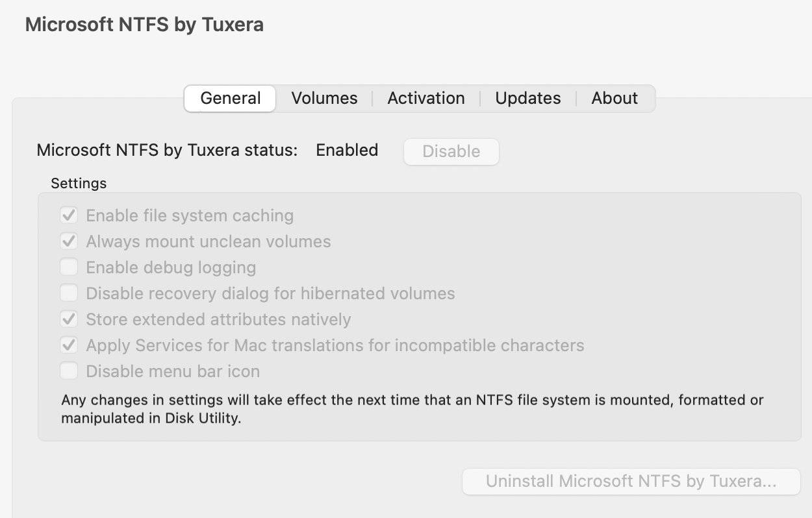Screen dimensions: 812x518
Task: Click the Microsoft NTFS by Tuxera window title
Action: 144,25
